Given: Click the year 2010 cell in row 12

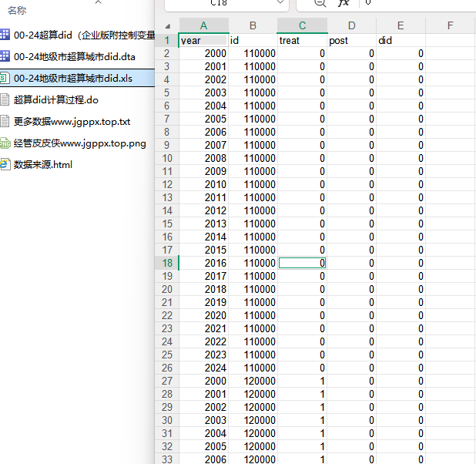Looking at the screenshot, I should point(203,184).
